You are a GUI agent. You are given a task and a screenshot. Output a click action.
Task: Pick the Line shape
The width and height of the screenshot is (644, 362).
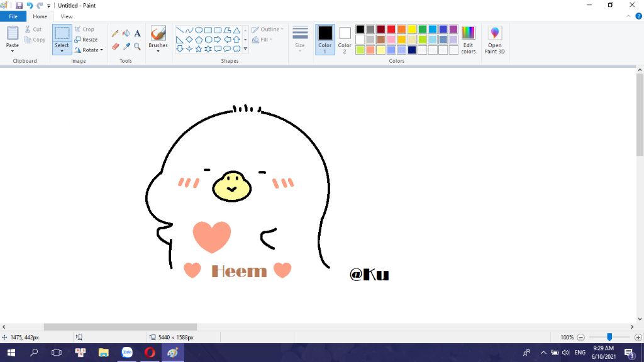(x=179, y=30)
